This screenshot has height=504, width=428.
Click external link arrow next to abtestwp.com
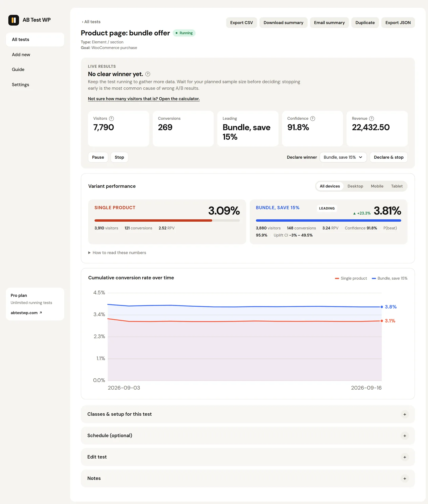(41, 313)
